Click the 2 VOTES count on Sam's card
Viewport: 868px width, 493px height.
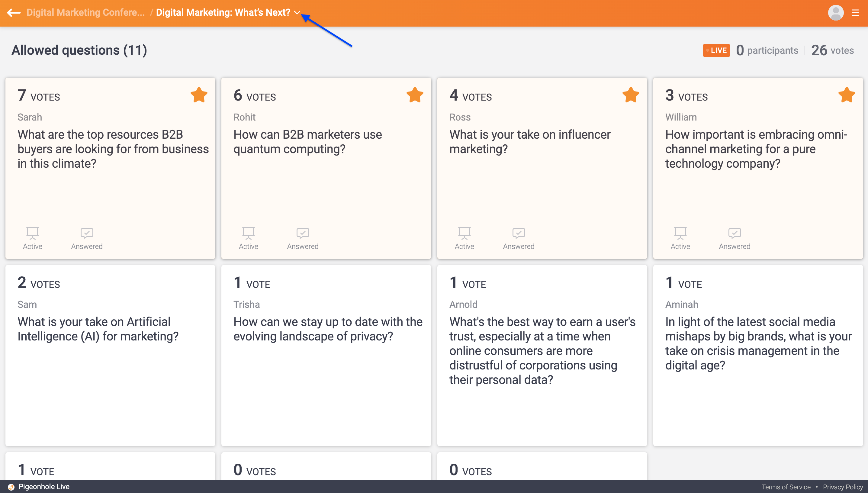click(39, 282)
